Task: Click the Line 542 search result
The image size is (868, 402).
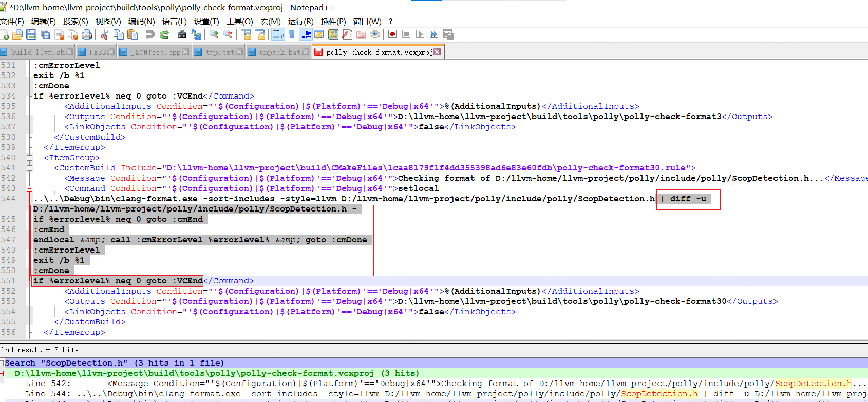Action: coord(445,384)
